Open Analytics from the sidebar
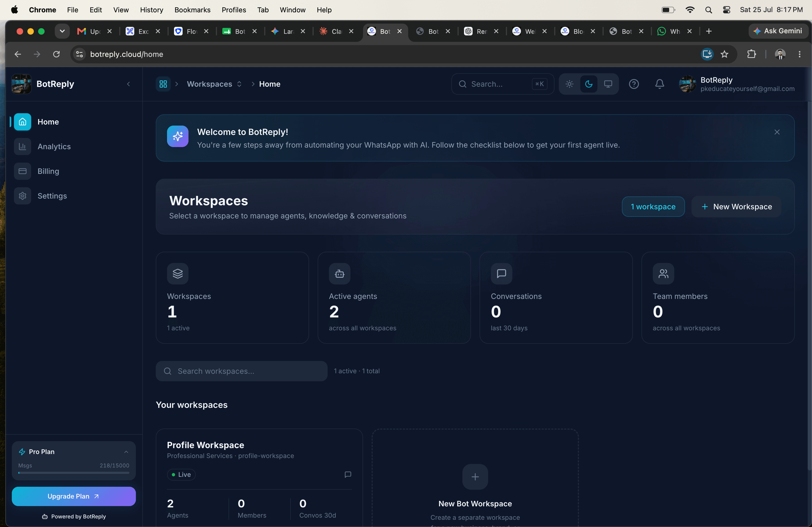812x527 pixels. [x=54, y=146]
